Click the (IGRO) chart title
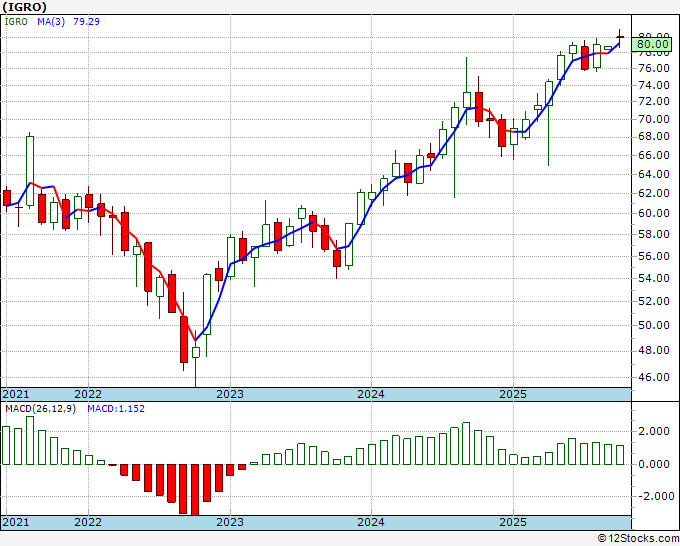Viewport: 680px width, 546px height. pos(24,7)
